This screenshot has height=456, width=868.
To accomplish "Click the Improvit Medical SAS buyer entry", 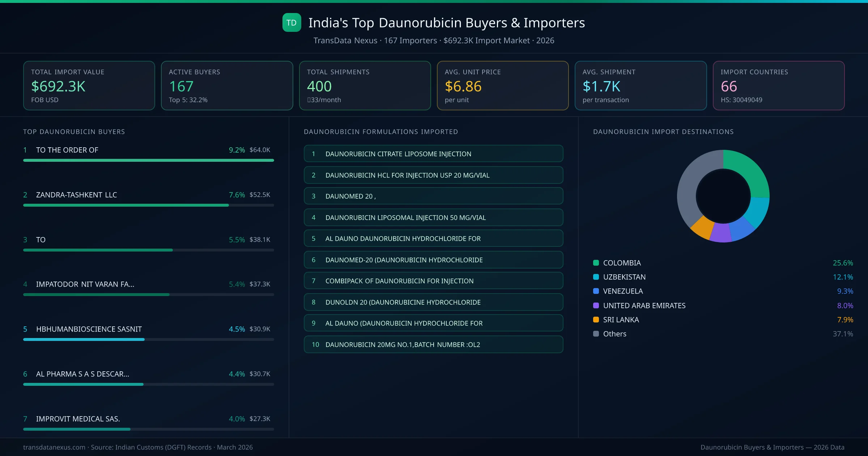I will (78, 419).
